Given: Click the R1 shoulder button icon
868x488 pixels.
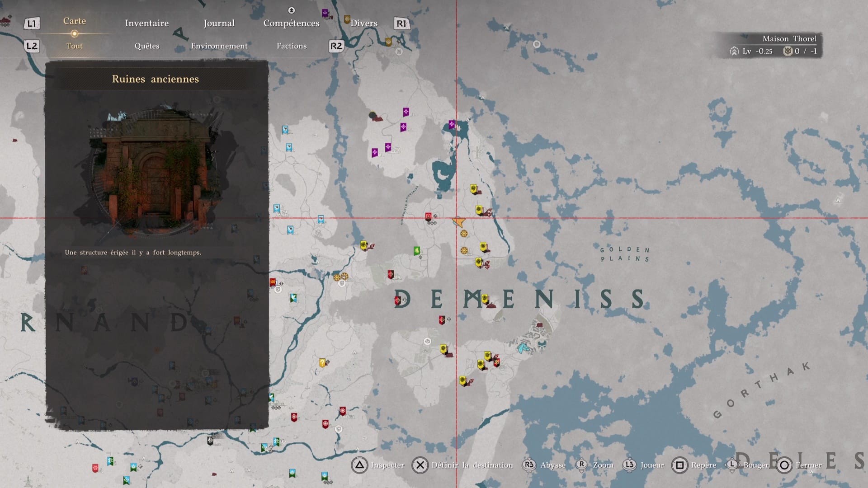Looking at the screenshot, I should point(401,23).
